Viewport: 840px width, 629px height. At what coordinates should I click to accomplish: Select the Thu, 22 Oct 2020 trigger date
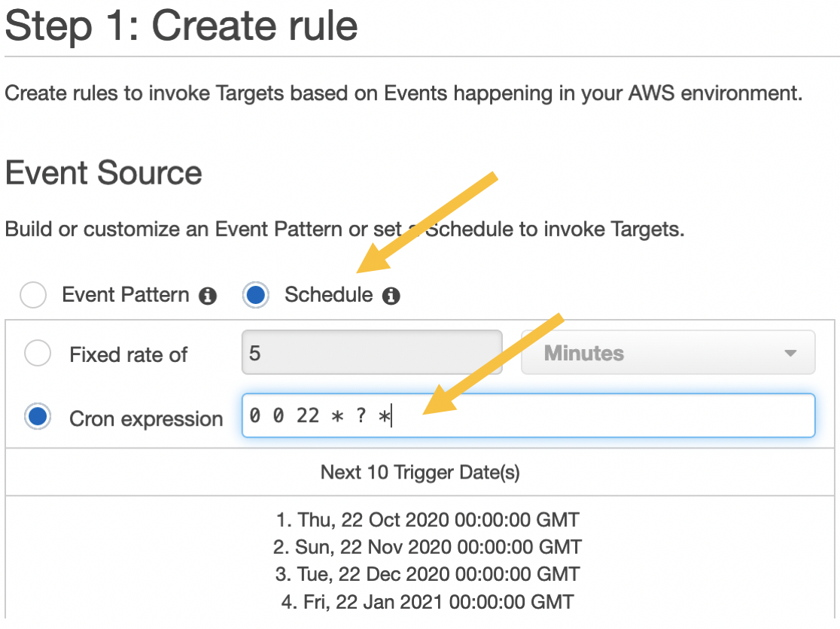pyautogui.click(x=428, y=520)
